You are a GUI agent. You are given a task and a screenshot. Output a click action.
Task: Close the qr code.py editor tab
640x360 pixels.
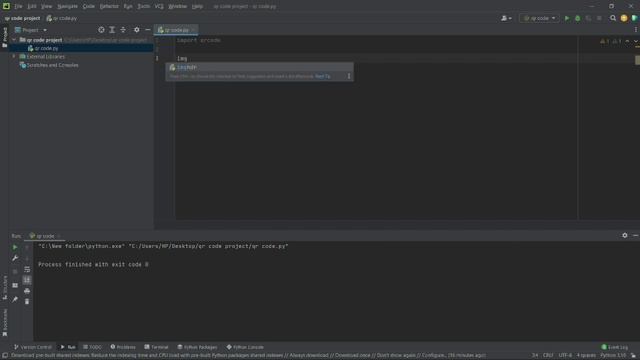[194, 30]
